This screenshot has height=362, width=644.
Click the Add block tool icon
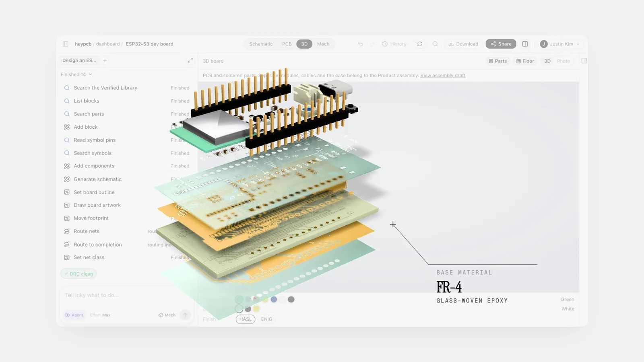[67, 127]
